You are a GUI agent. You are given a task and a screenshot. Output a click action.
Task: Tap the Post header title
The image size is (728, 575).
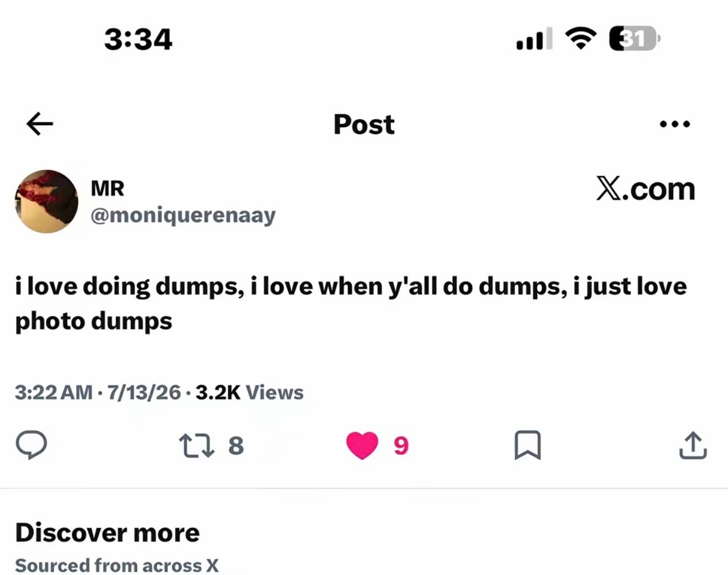tap(364, 124)
